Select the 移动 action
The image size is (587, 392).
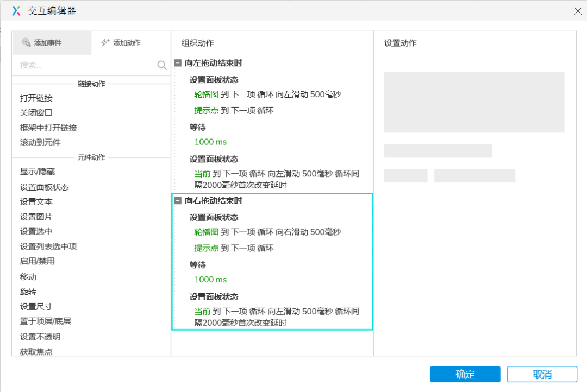tap(28, 277)
